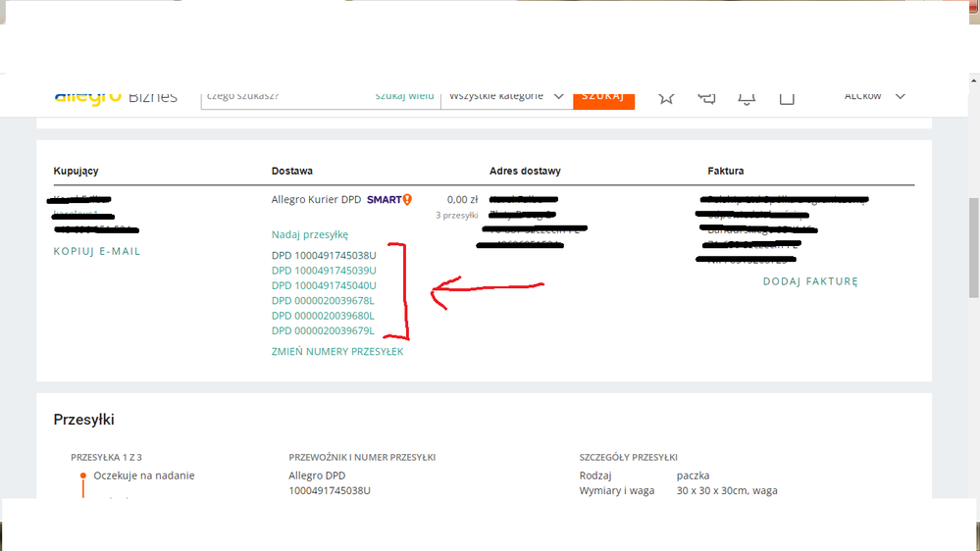
Task: Open tracking DPD 0000020039679L
Action: tap(323, 330)
